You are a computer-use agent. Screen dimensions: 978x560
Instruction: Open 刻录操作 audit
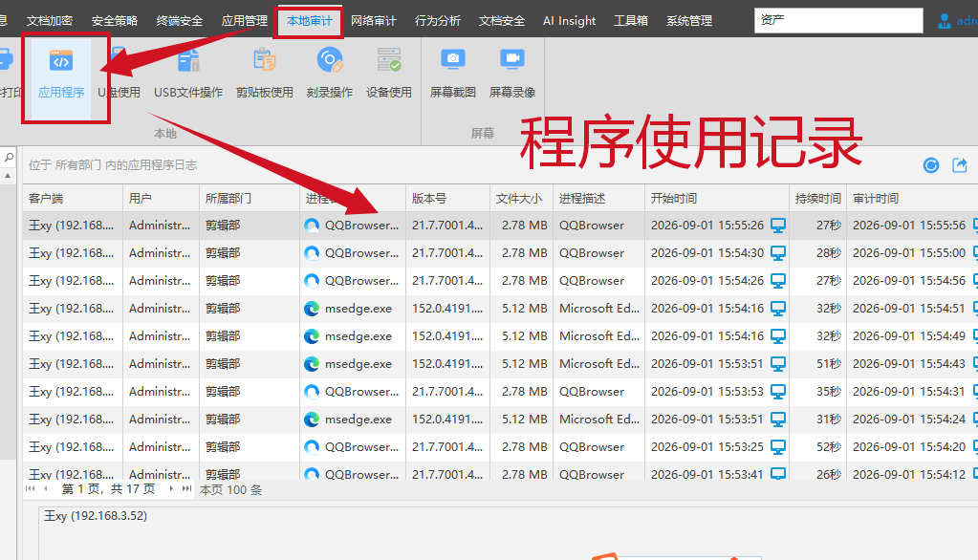pyautogui.click(x=329, y=75)
